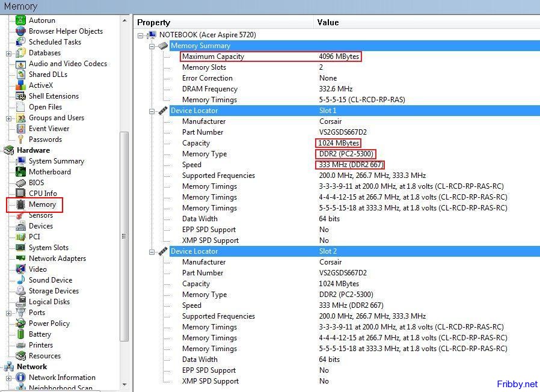
Task: Select the Error Correction row
Action: pyautogui.click(x=355, y=78)
